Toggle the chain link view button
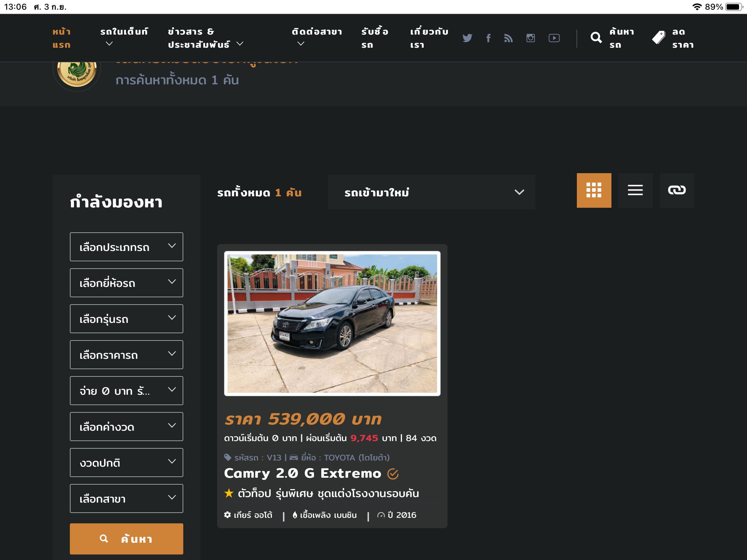Screen dimensions: 747x560 [x=677, y=190]
